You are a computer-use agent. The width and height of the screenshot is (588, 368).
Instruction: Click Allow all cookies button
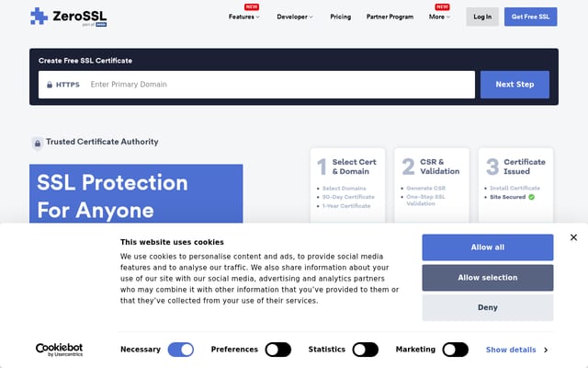(488, 247)
